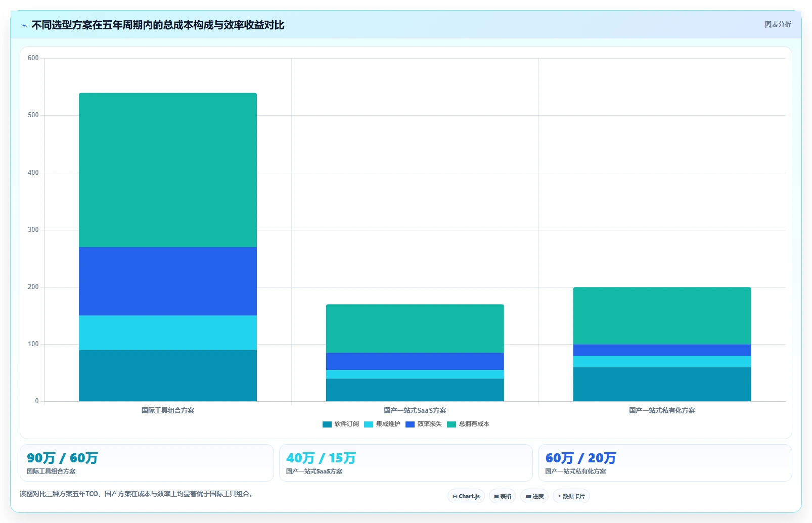Toggle the 集成维护 legend series
The image size is (812, 523).
click(x=382, y=424)
